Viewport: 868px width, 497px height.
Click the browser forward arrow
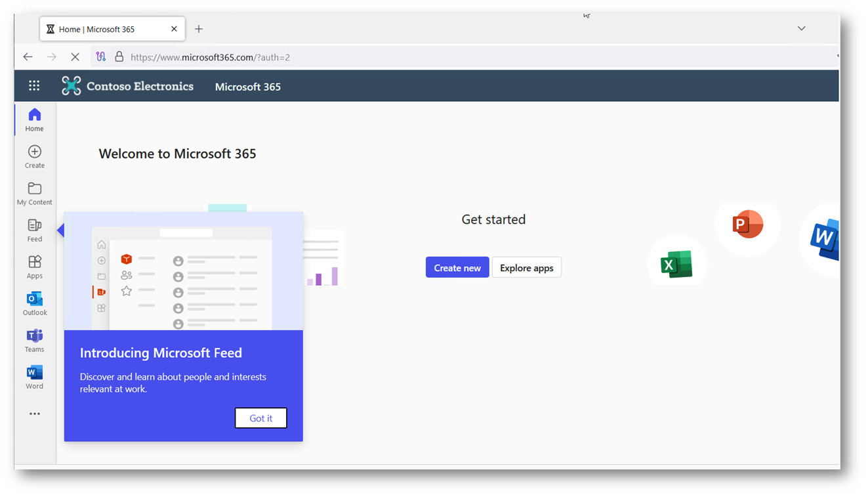51,57
